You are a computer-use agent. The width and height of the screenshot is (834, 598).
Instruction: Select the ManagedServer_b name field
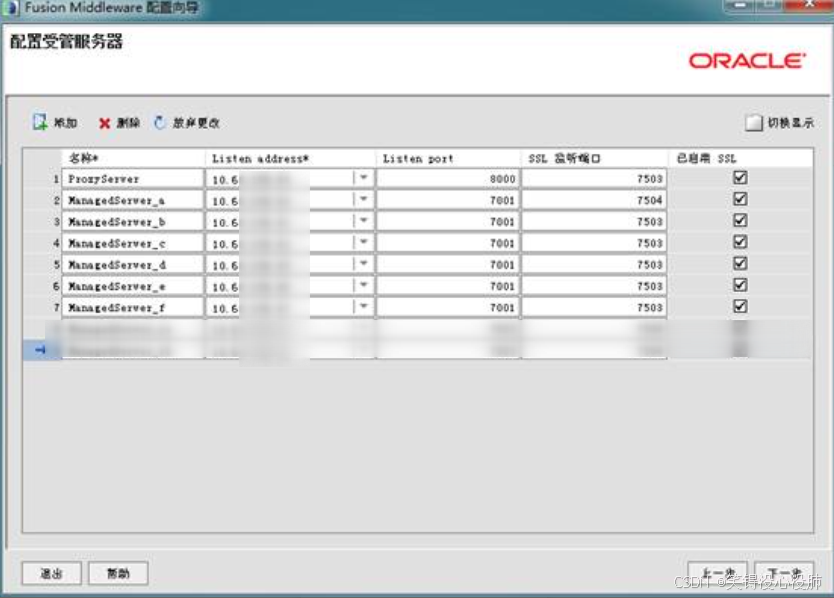coord(133,221)
